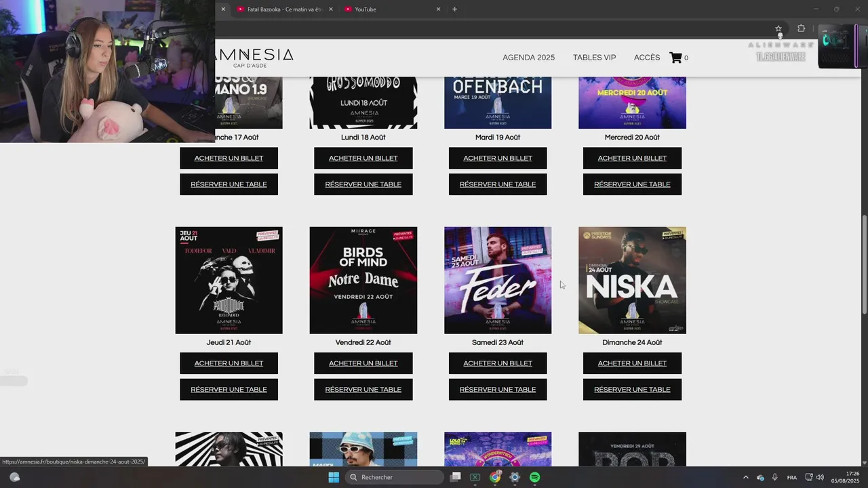Viewport: 868px width, 488px height.
Task: Reserve a table for Vendredi 22 Août
Action: [363, 390]
